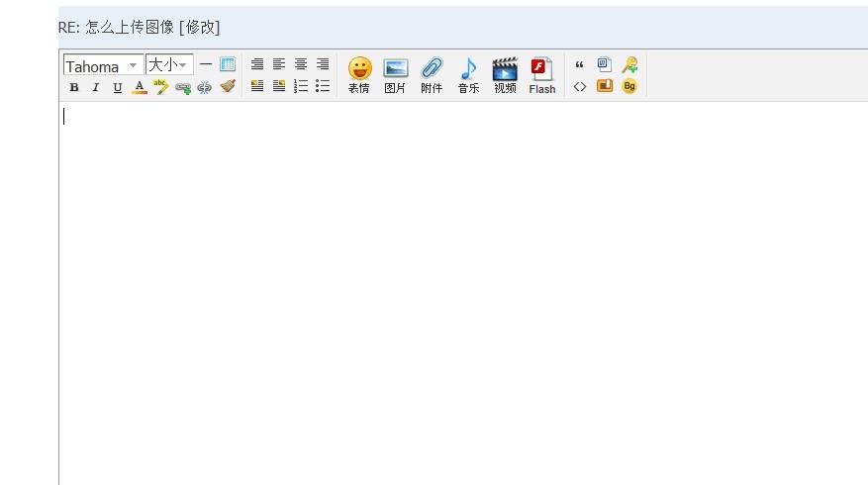Add a file via 附件 attachment
The height and width of the screenshot is (485, 868).
click(x=432, y=75)
